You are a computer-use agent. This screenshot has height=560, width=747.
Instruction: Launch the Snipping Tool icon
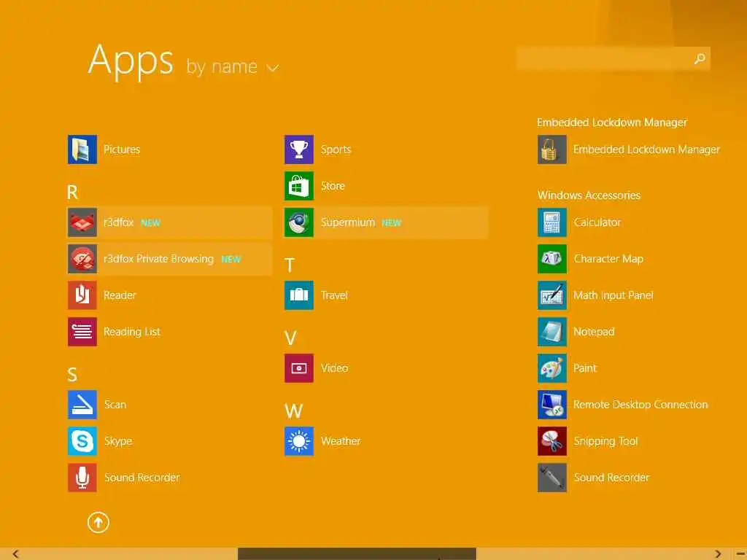[552, 441]
